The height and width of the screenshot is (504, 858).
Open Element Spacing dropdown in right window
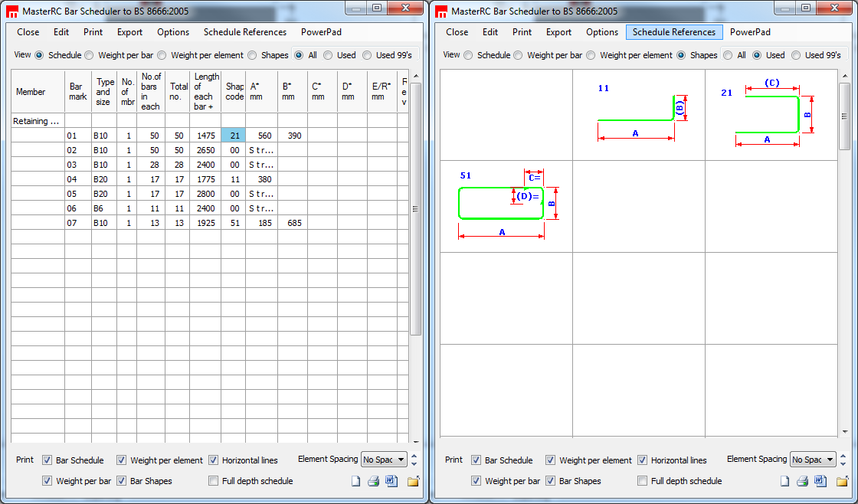point(813,460)
